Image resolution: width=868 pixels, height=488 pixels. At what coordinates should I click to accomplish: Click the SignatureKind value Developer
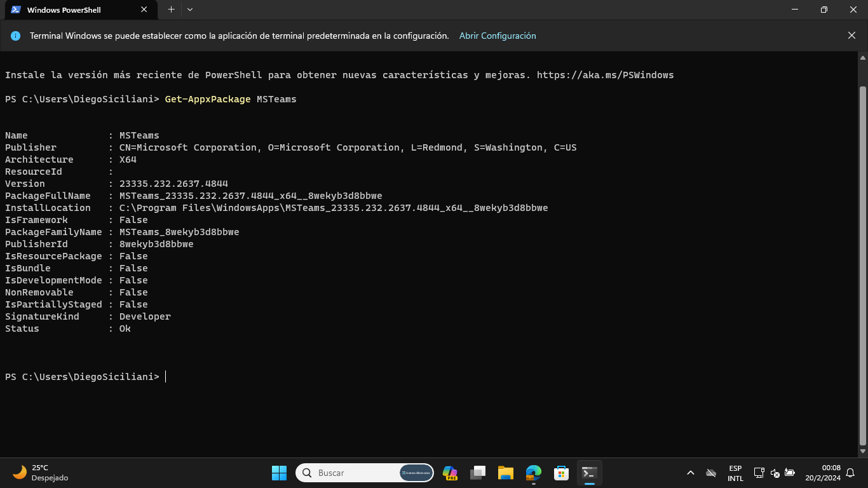[x=145, y=316]
